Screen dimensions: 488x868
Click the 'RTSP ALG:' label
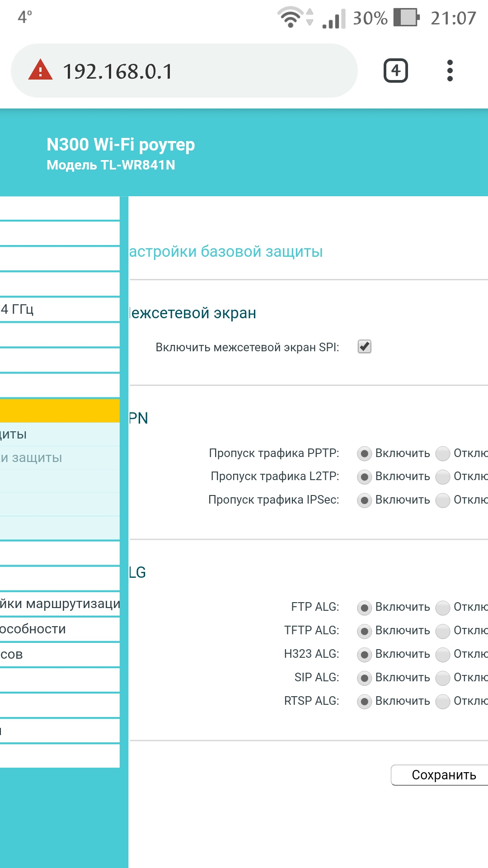pos(311,701)
